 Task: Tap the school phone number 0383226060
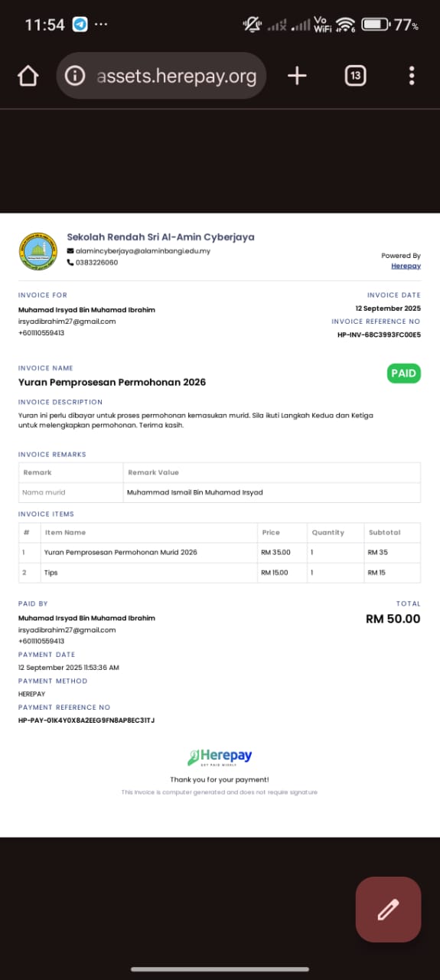coord(96,263)
